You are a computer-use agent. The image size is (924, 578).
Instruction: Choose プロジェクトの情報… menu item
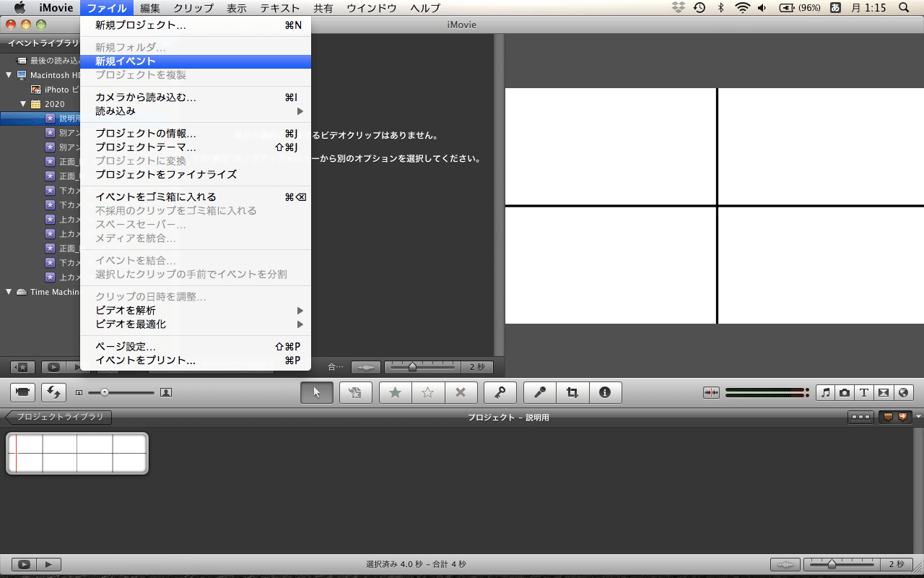click(x=196, y=134)
